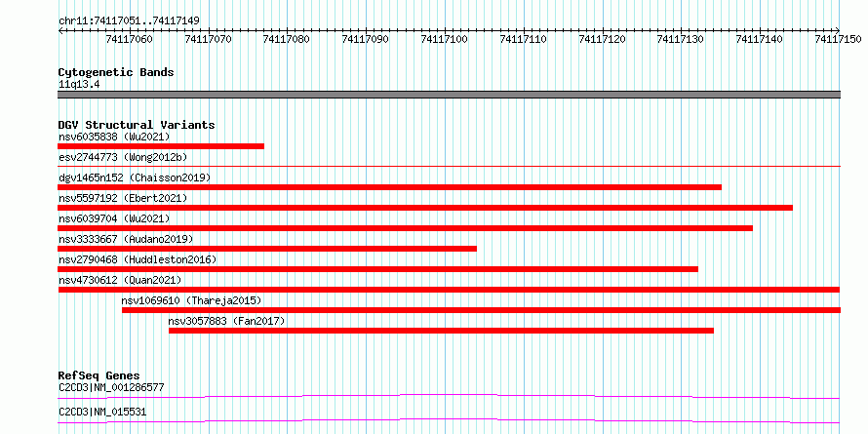Click ruler position 74117130

point(681,39)
